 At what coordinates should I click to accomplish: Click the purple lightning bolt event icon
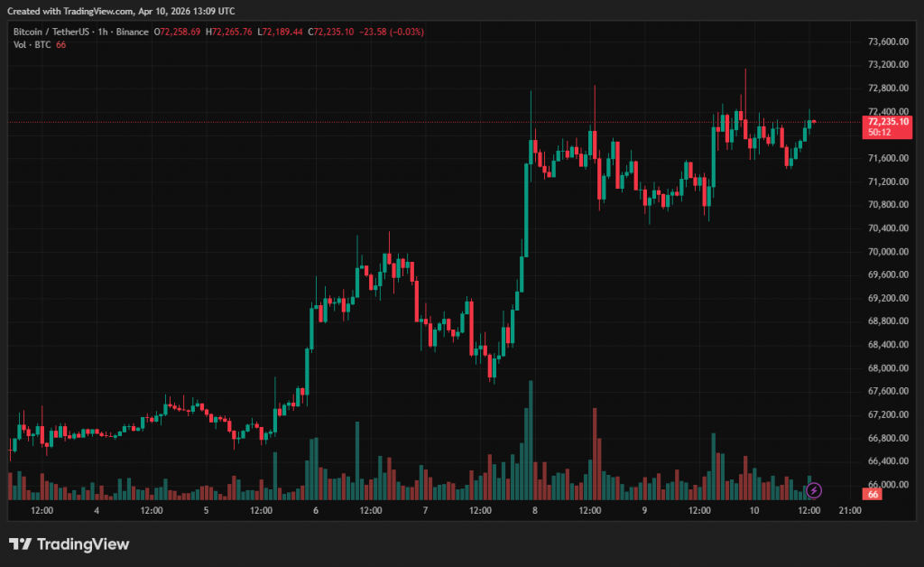814,490
